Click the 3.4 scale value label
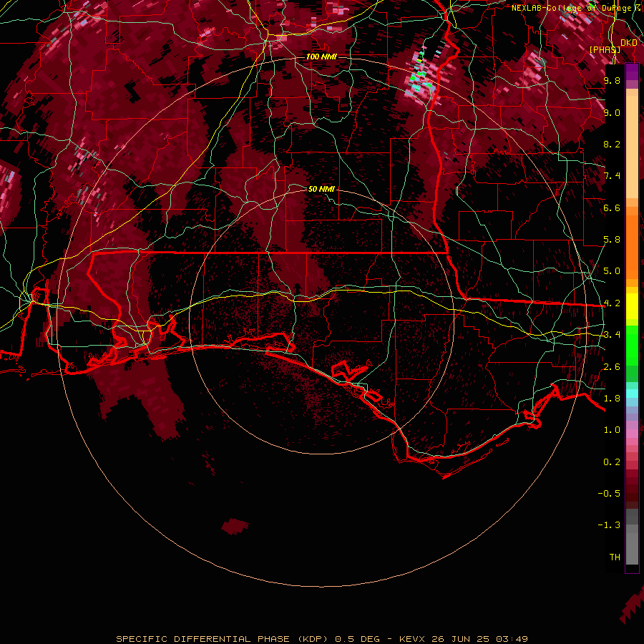Viewport: 644px width, 644px height. click(x=612, y=335)
